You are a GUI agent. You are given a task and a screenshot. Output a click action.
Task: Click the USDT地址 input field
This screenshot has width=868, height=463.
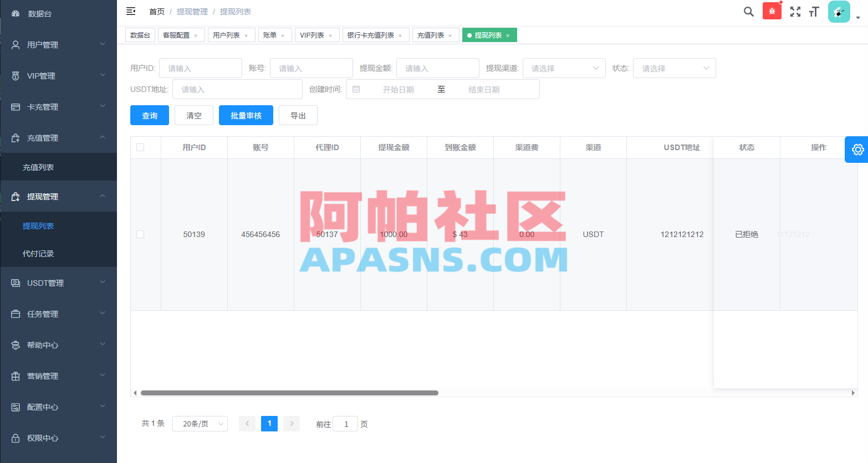[x=237, y=89]
